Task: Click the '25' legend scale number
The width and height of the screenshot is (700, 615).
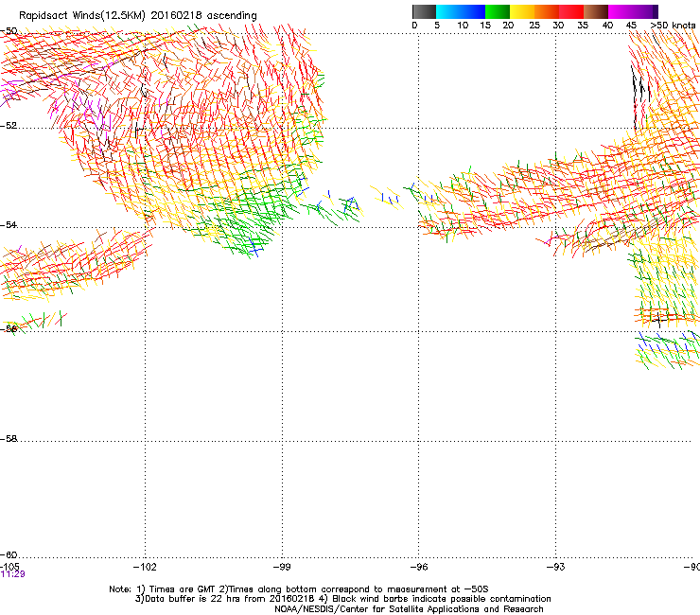Action: (534, 26)
